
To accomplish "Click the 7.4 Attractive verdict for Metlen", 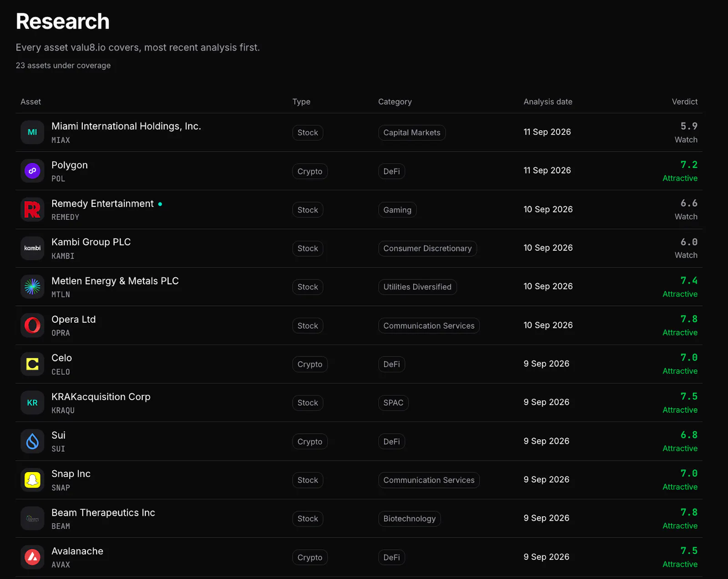I will pyautogui.click(x=680, y=287).
